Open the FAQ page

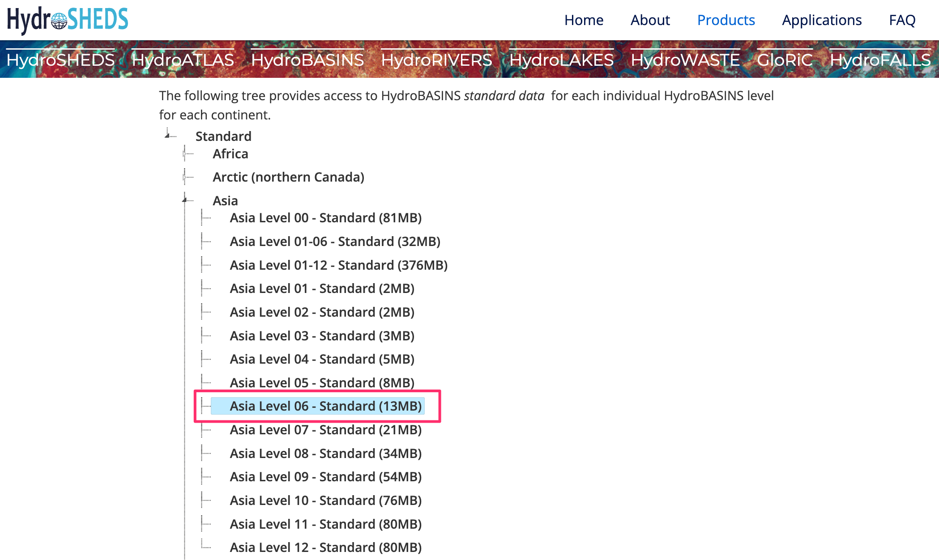[x=902, y=20]
